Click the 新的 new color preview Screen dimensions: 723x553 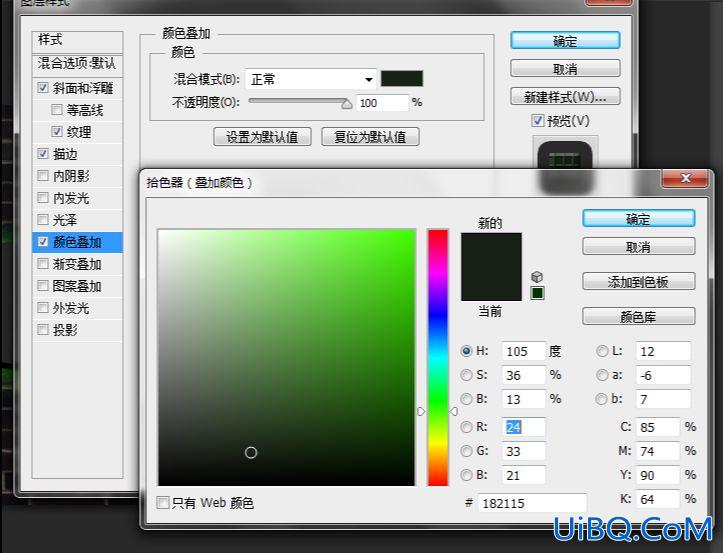coord(492,250)
